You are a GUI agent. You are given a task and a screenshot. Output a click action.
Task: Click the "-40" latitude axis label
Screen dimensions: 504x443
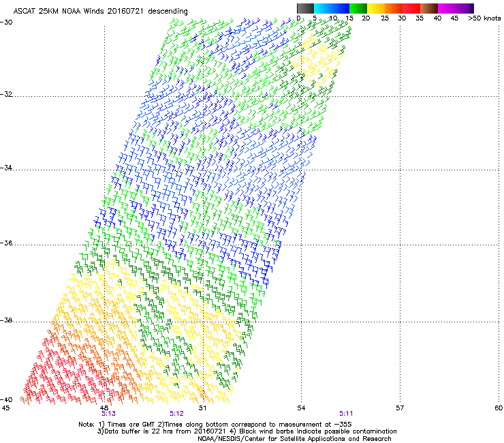click(6, 399)
